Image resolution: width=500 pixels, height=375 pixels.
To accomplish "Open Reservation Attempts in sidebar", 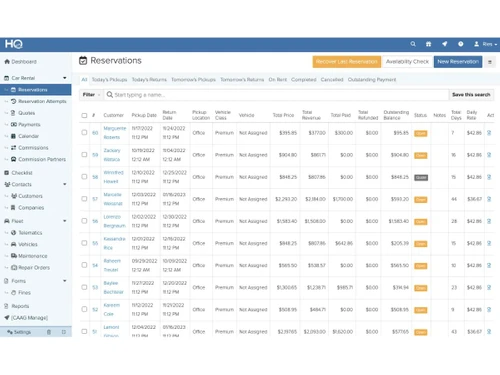I will (39, 101).
